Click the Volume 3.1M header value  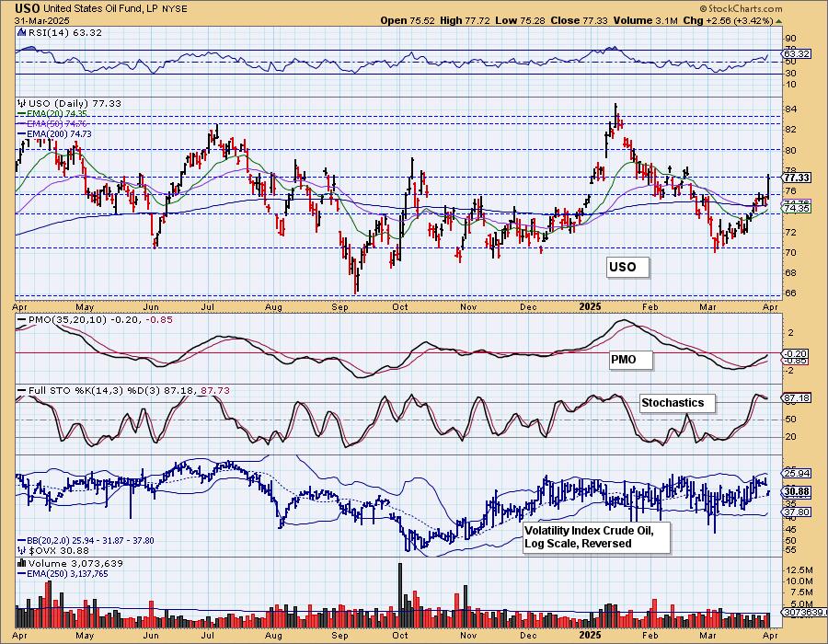pos(645,20)
